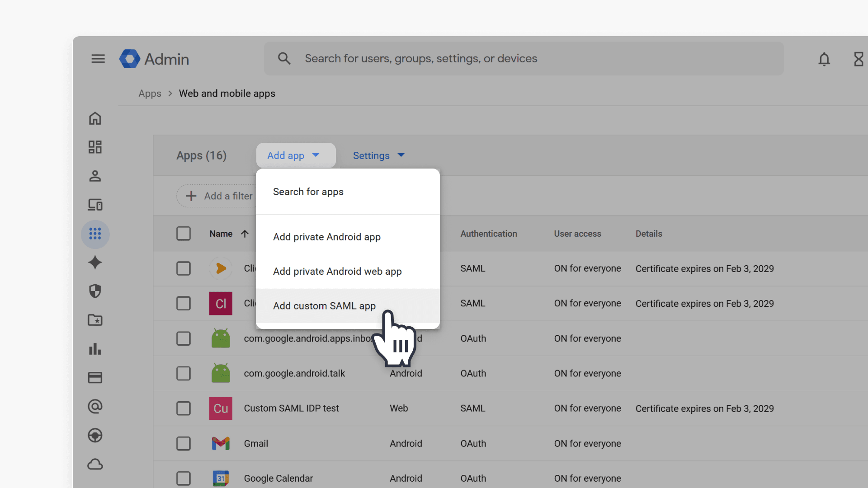Open Users person icon in sidebar
The image size is (868, 488).
coord(95,176)
